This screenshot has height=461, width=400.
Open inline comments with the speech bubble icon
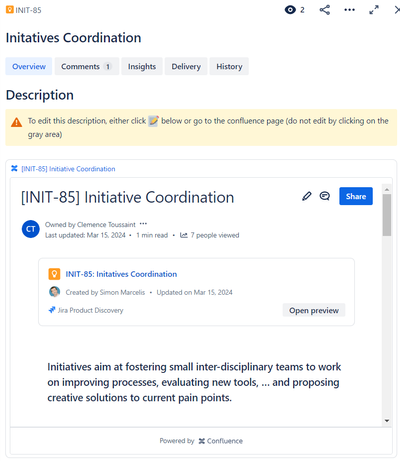[x=325, y=196]
